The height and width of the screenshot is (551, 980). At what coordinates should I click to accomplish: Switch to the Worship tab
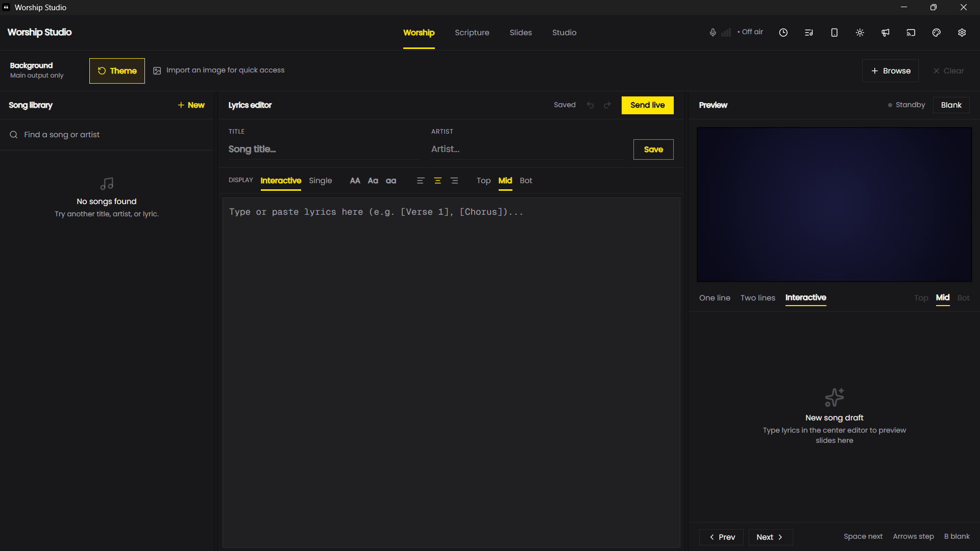[419, 33]
